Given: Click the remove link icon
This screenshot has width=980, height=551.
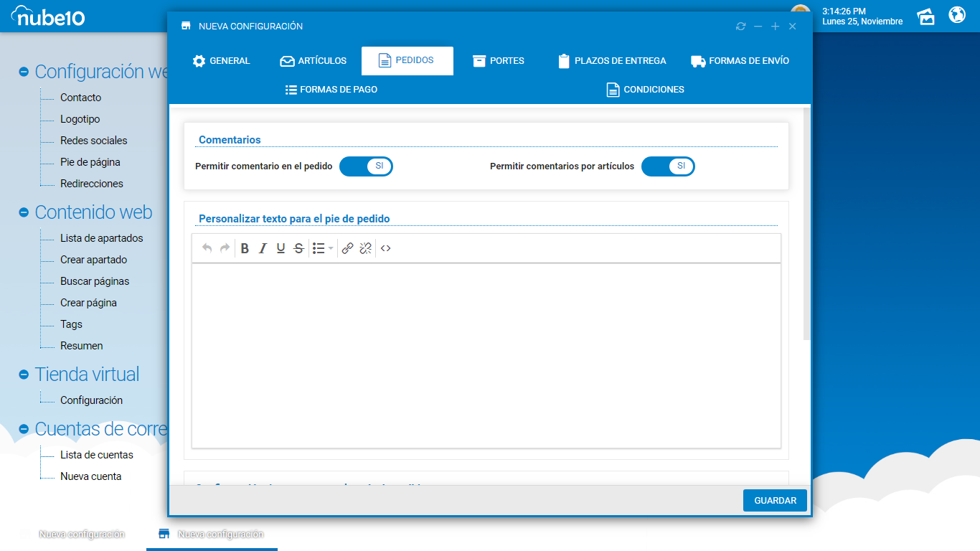Looking at the screenshot, I should (x=365, y=248).
